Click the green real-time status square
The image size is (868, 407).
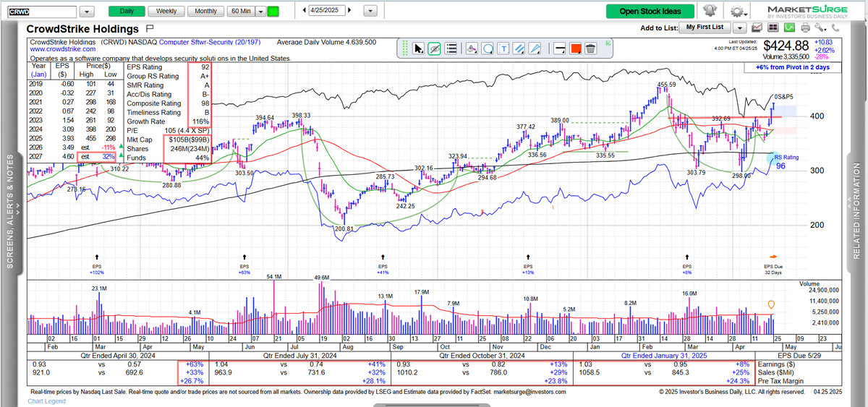[273, 12]
